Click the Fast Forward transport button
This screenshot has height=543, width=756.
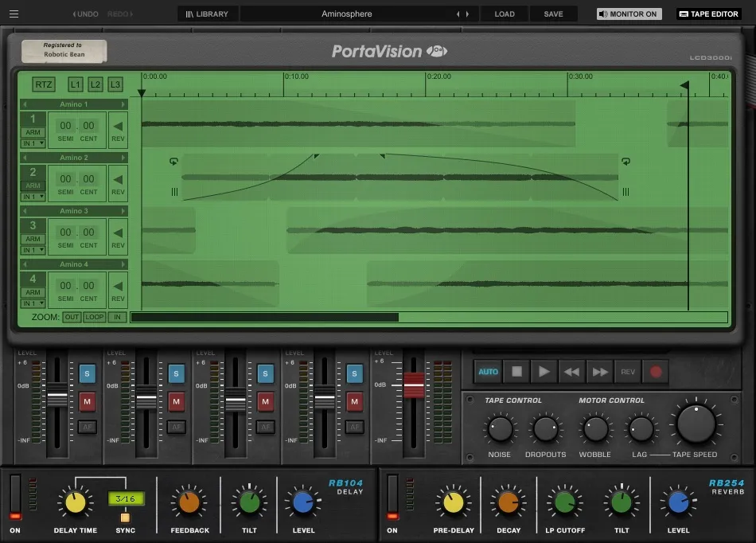(x=600, y=372)
